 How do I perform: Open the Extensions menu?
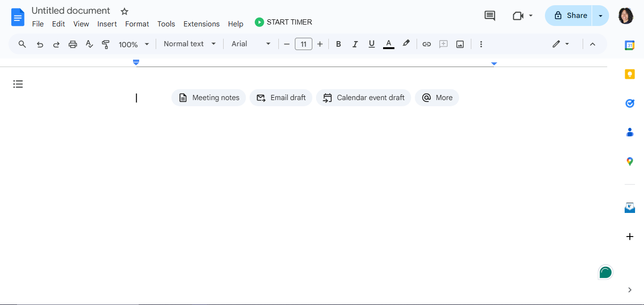click(x=201, y=24)
